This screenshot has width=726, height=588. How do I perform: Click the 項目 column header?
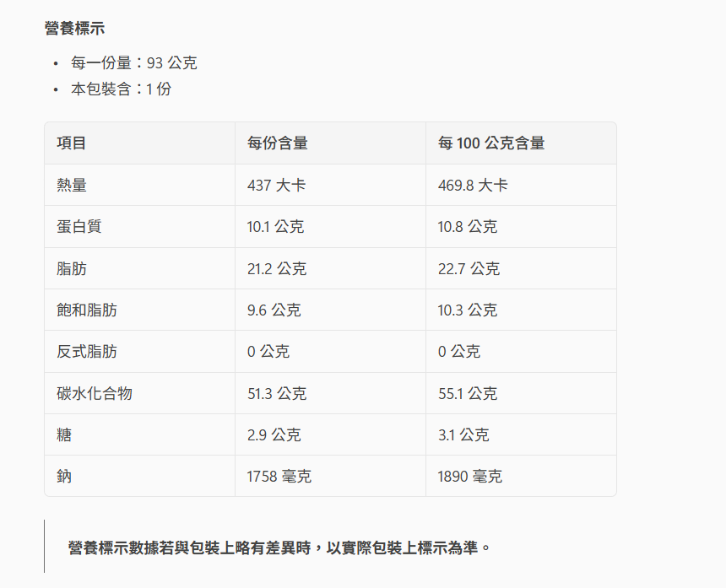pos(72,143)
